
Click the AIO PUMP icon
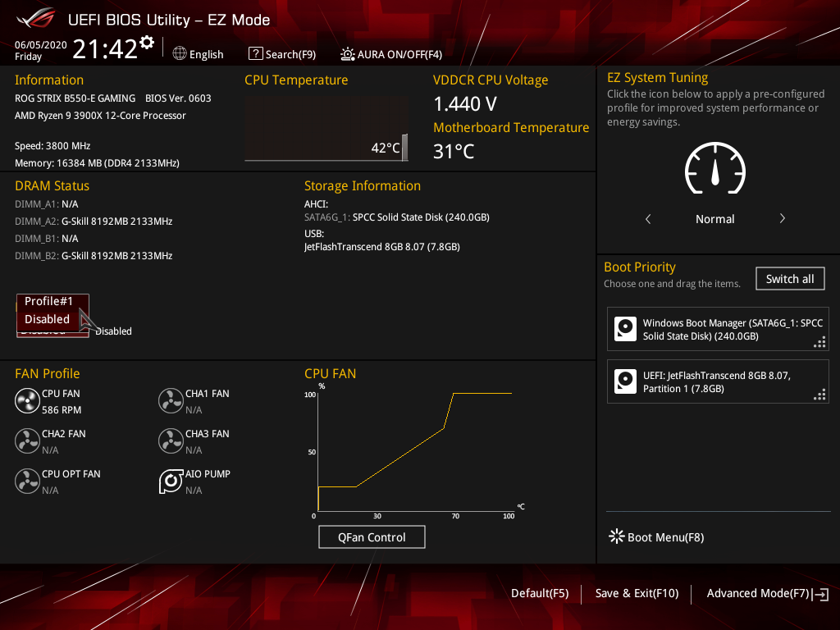[171, 481]
